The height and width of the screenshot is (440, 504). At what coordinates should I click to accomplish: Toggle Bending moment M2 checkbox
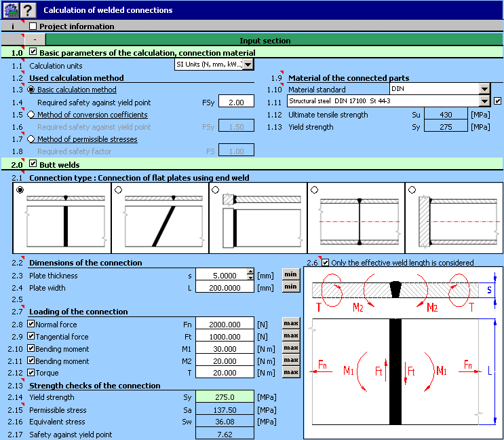pyautogui.click(x=31, y=361)
